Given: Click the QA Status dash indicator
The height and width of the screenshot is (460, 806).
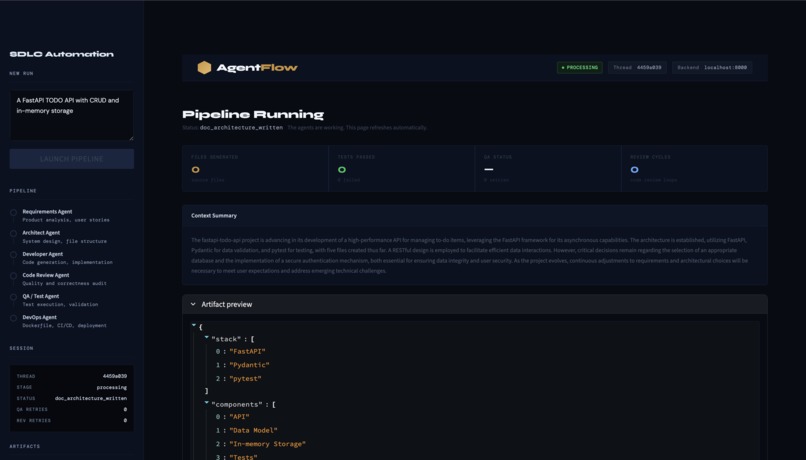Looking at the screenshot, I should click(x=488, y=169).
